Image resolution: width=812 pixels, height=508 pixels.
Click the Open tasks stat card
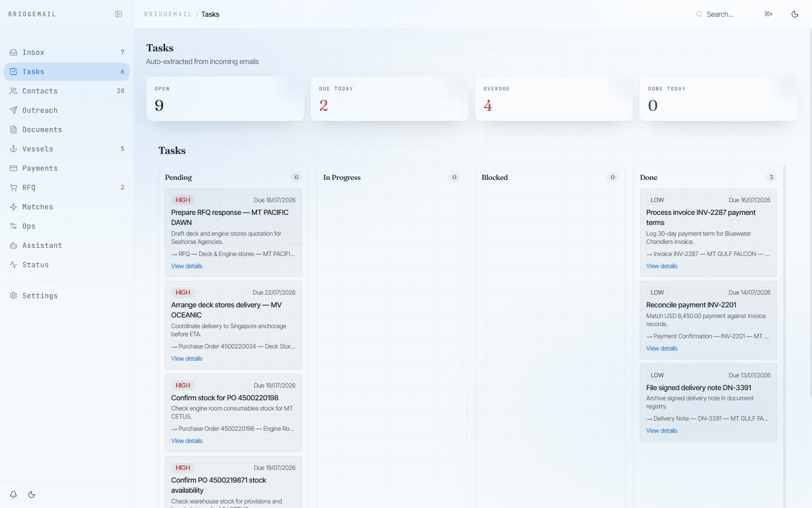pos(225,99)
